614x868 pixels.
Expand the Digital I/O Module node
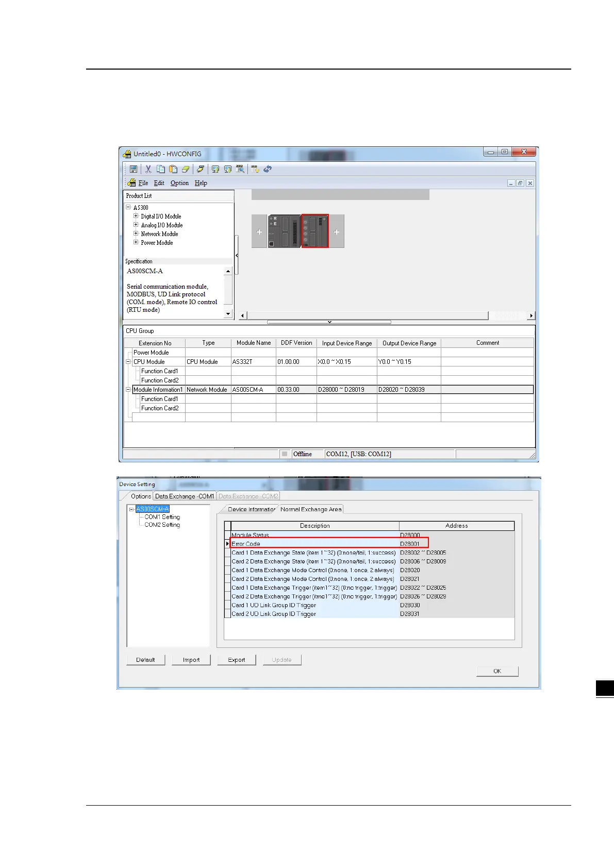(x=136, y=216)
